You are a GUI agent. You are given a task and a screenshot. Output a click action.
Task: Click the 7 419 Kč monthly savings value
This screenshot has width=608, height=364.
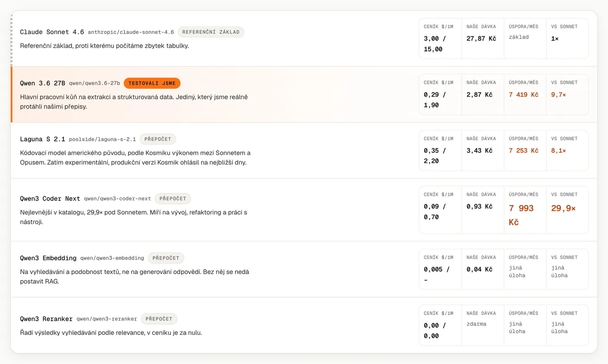(x=524, y=95)
